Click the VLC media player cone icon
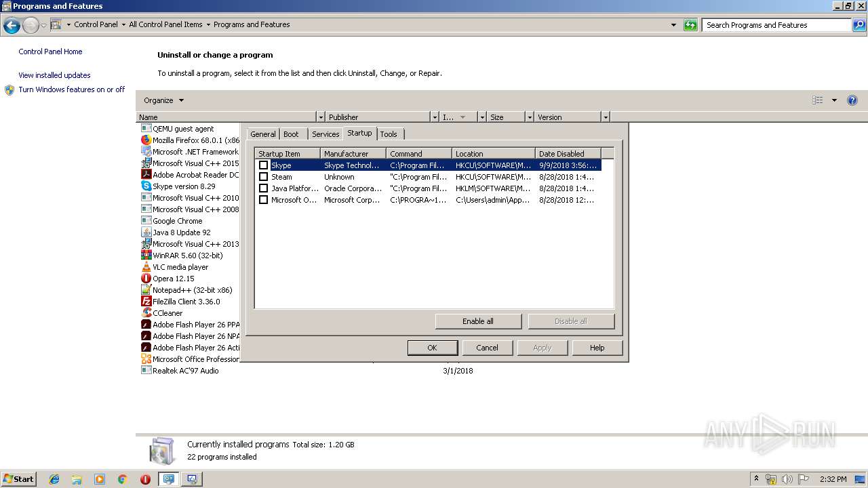 point(146,266)
